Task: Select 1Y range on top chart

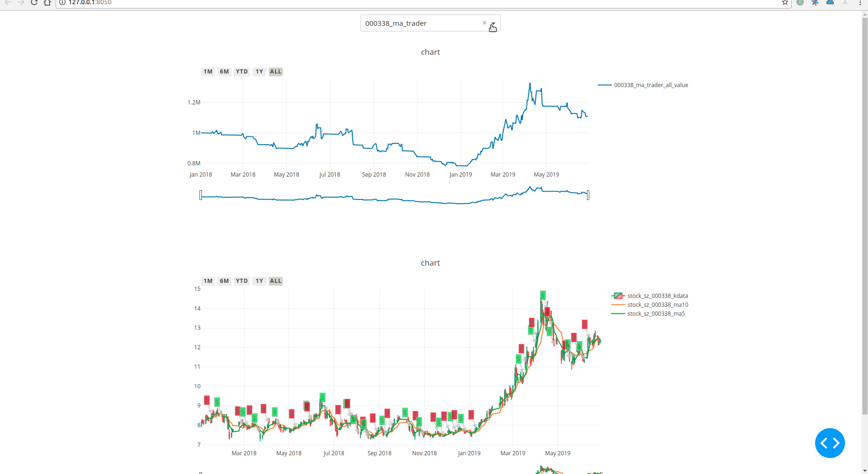Action: coord(260,72)
